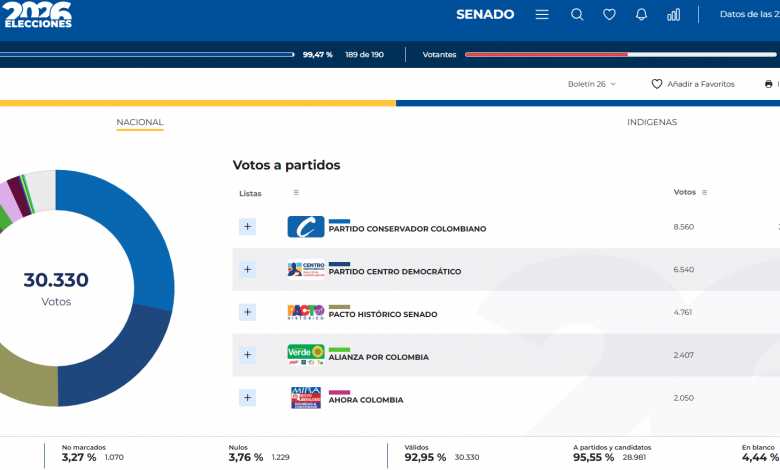Image resolution: width=780 pixels, height=470 pixels.
Task: Sort parties using Votos column filter icon
Action: point(705,192)
